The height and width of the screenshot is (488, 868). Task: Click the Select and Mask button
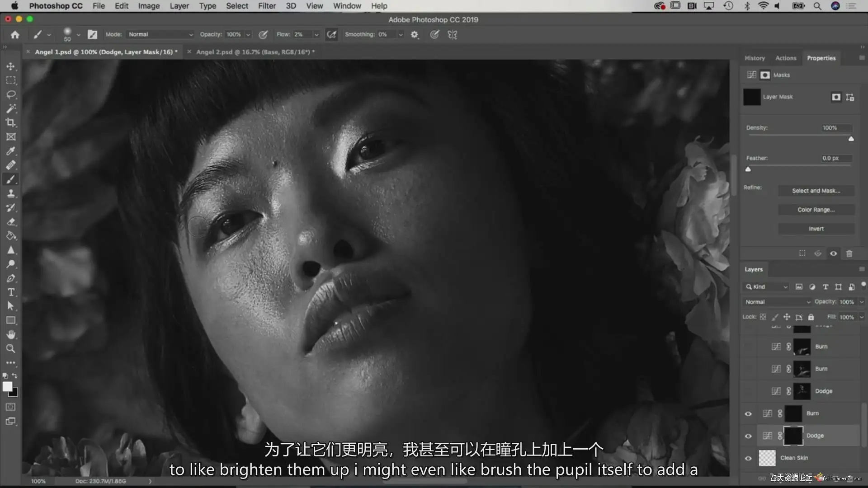click(816, 191)
